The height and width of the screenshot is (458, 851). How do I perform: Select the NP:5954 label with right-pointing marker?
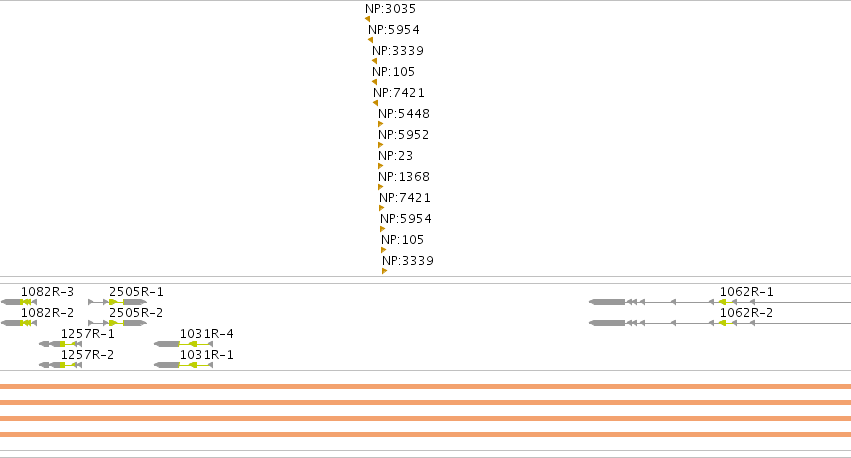[406, 219]
